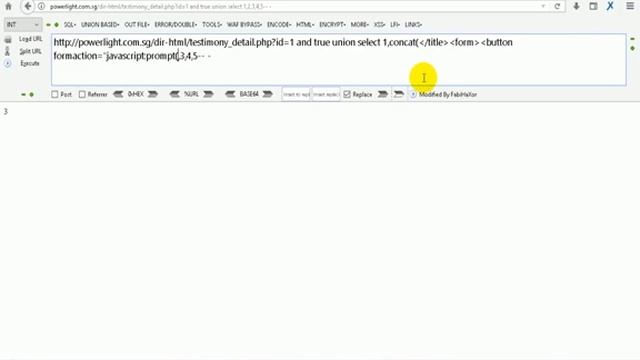
Task: Open the hamburger browser menu
Action: tap(630, 6)
